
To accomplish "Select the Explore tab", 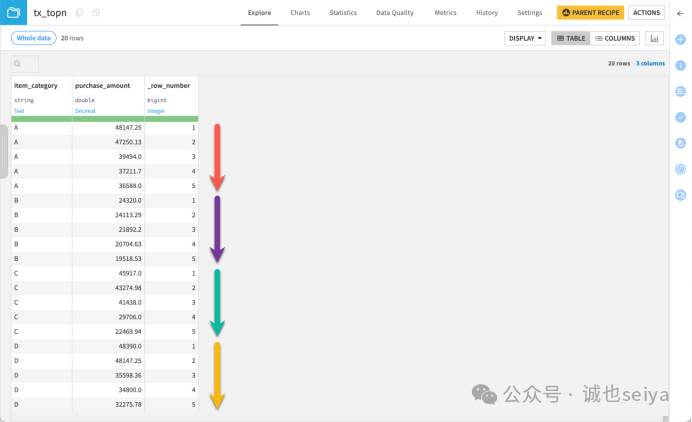I will [x=260, y=13].
